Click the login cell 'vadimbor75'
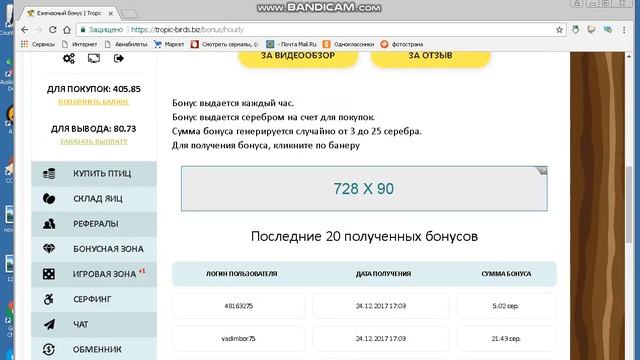 [238, 339]
